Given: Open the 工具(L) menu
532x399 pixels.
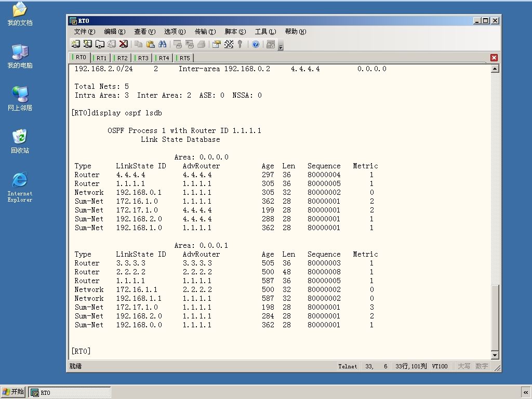Looking at the screenshot, I should pyautogui.click(x=265, y=32).
